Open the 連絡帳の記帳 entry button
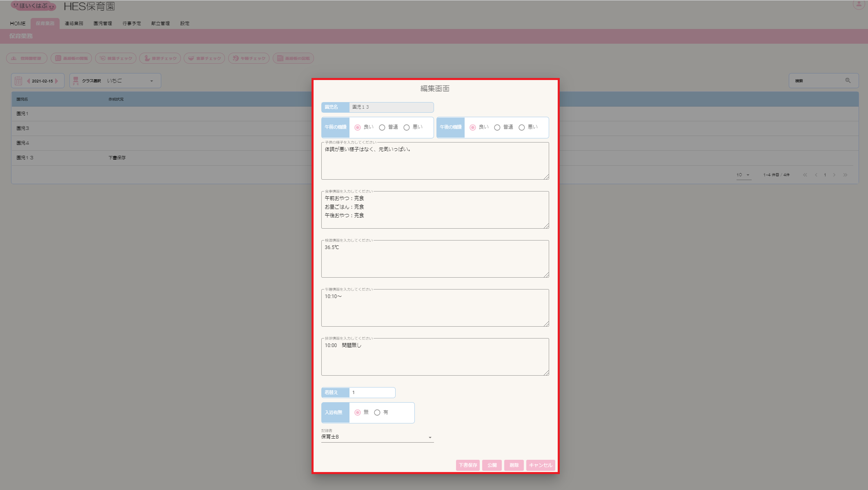This screenshot has width=868, height=490. (x=294, y=58)
